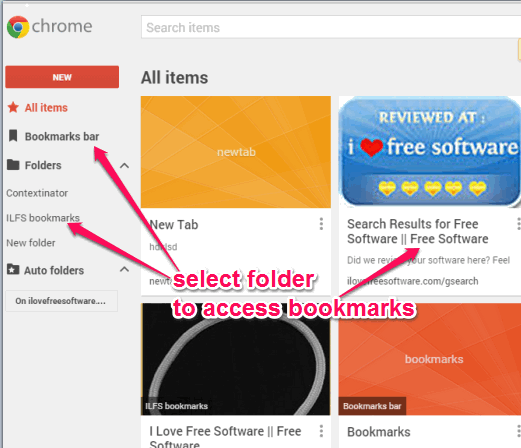This screenshot has height=448, width=521.
Task: Click the Folders section label
Action: [43, 165]
